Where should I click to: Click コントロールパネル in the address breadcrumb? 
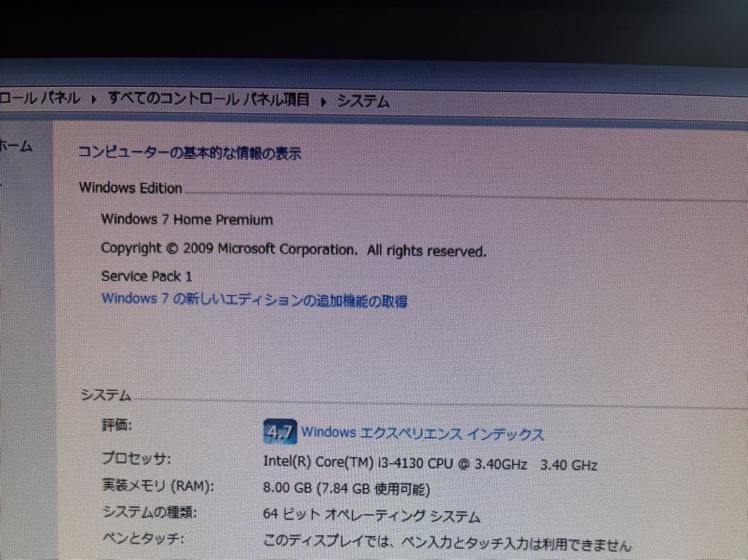(x=42, y=99)
